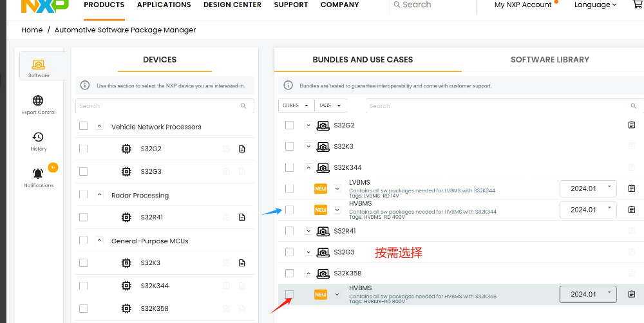Open document icon for S32R41 device

242,217
